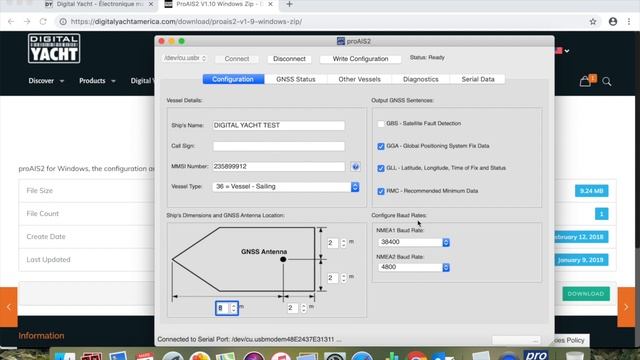
Task: Switch to the Other Vessels tab
Action: click(x=359, y=79)
